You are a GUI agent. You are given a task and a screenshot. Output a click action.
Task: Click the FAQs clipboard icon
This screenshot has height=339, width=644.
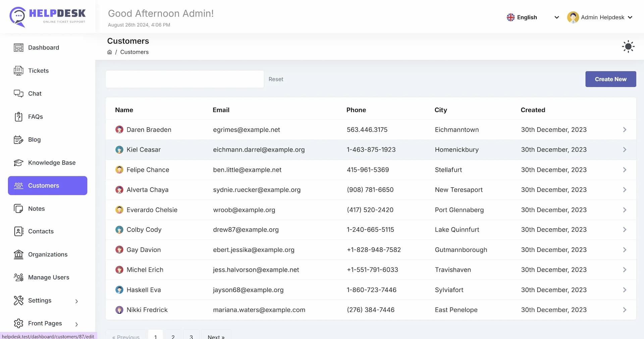point(18,117)
